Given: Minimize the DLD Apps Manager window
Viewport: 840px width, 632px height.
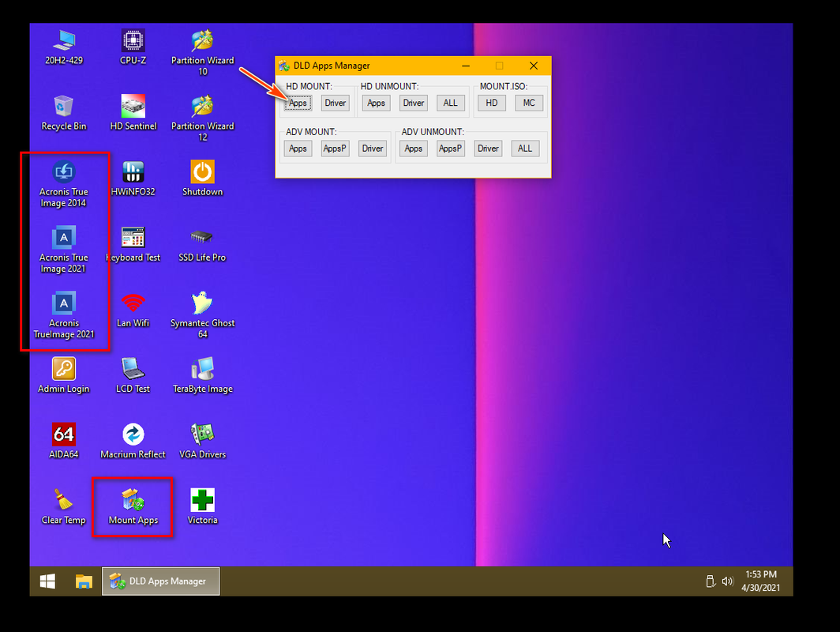Looking at the screenshot, I should click(466, 66).
